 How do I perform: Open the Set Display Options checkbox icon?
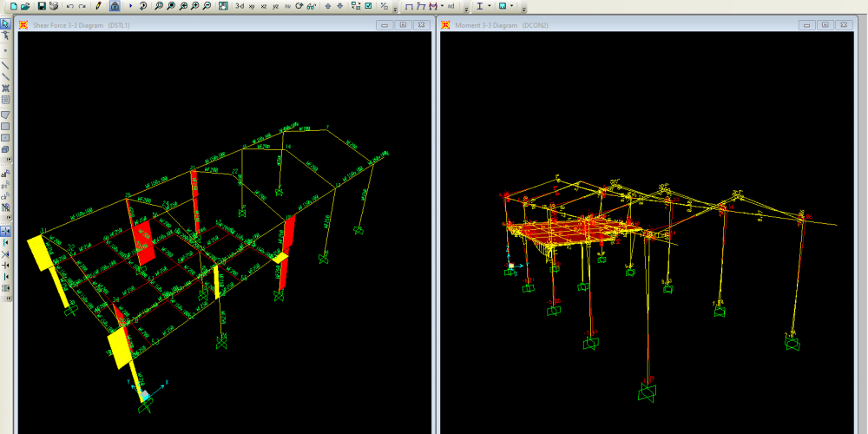tap(369, 5)
